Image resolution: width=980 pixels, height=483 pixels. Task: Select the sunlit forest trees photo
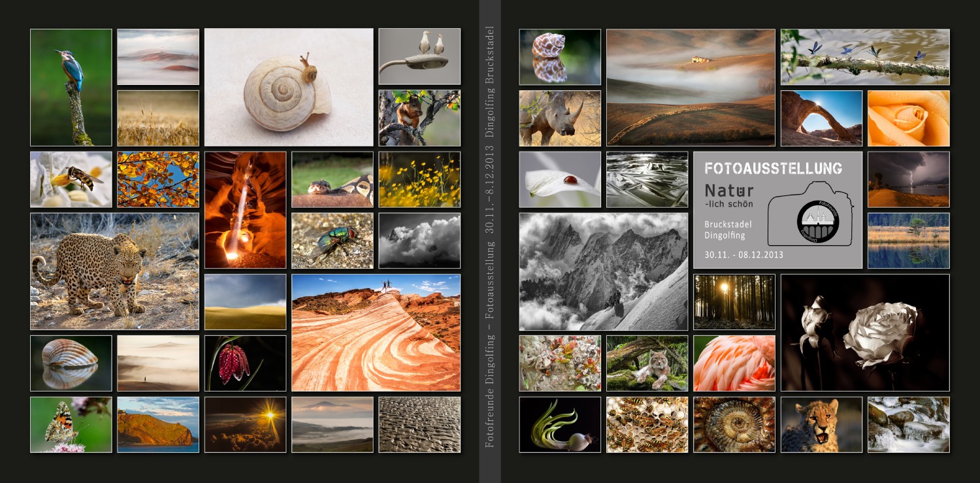(x=734, y=302)
